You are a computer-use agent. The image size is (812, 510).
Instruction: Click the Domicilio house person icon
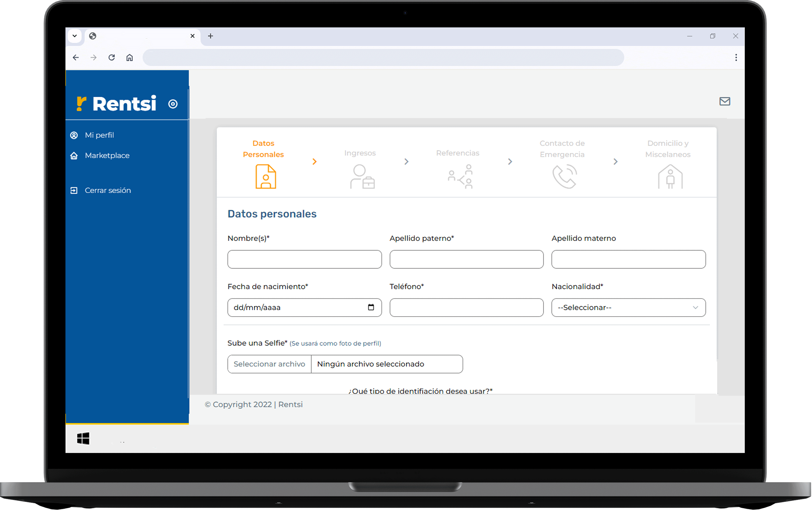670,177
